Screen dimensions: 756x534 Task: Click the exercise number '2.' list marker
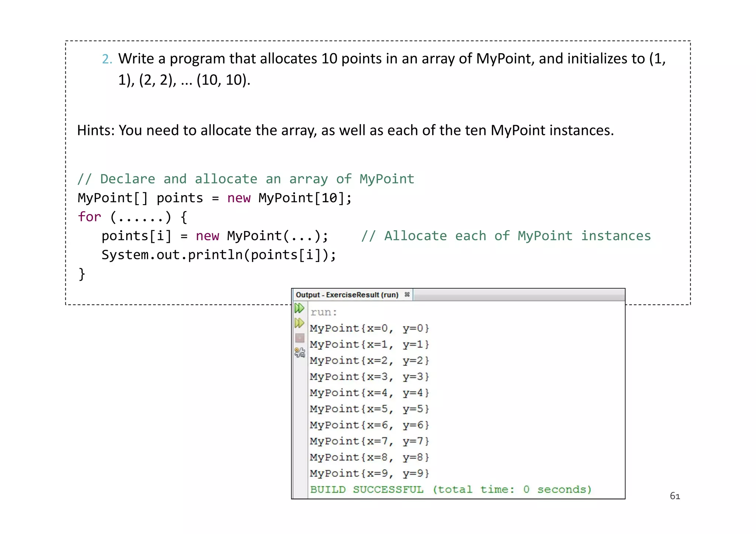pos(107,59)
